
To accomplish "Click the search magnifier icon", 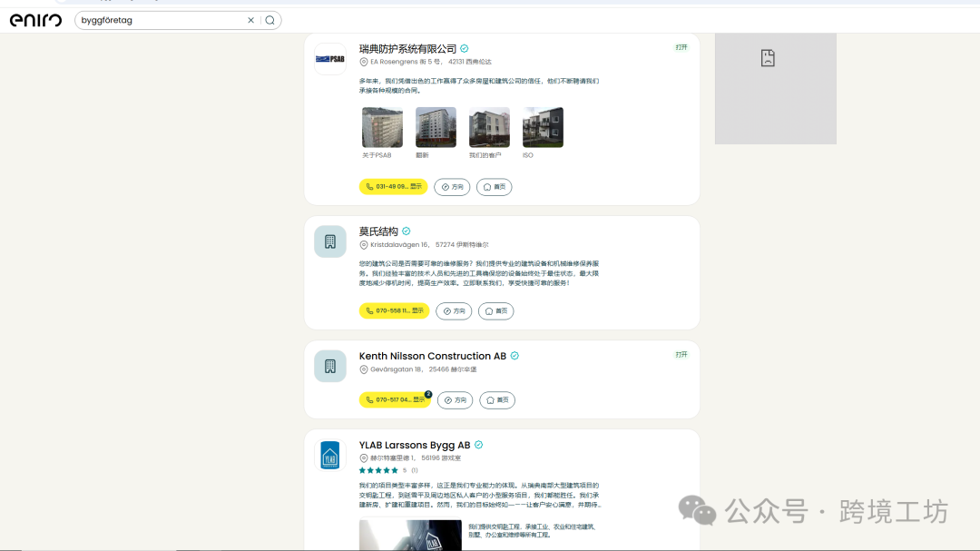I will [x=269, y=19].
